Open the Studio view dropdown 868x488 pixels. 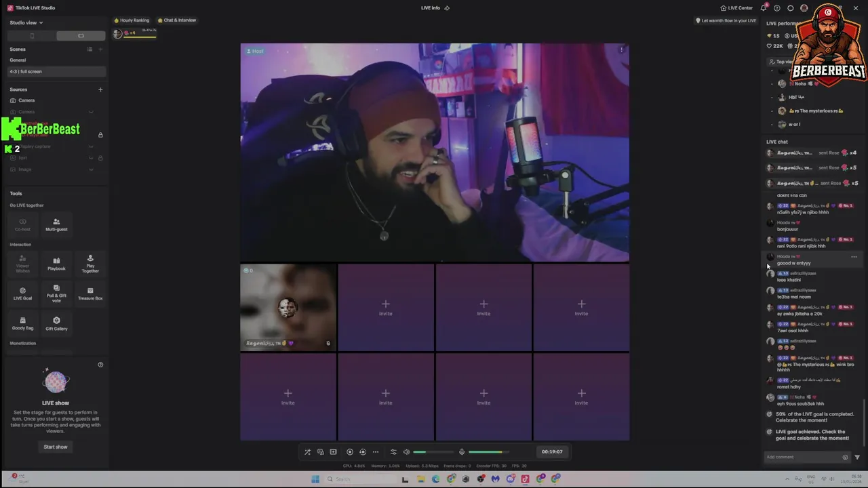tap(26, 22)
